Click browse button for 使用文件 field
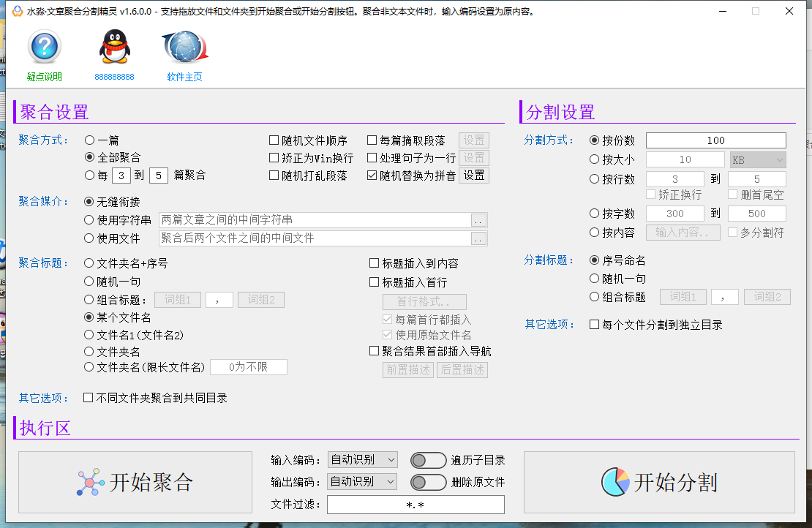This screenshot has height=528, width=812. tap(478, 238)
